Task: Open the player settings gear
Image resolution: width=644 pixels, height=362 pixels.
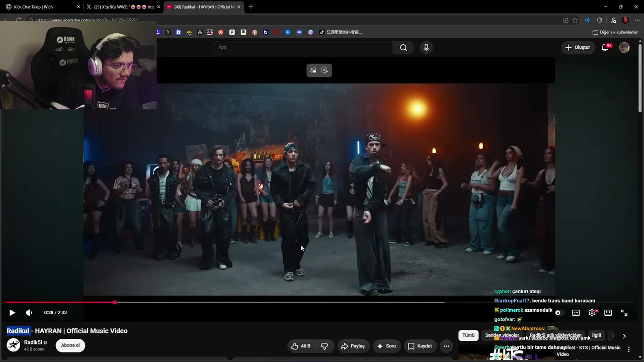Action: (592, 313)
